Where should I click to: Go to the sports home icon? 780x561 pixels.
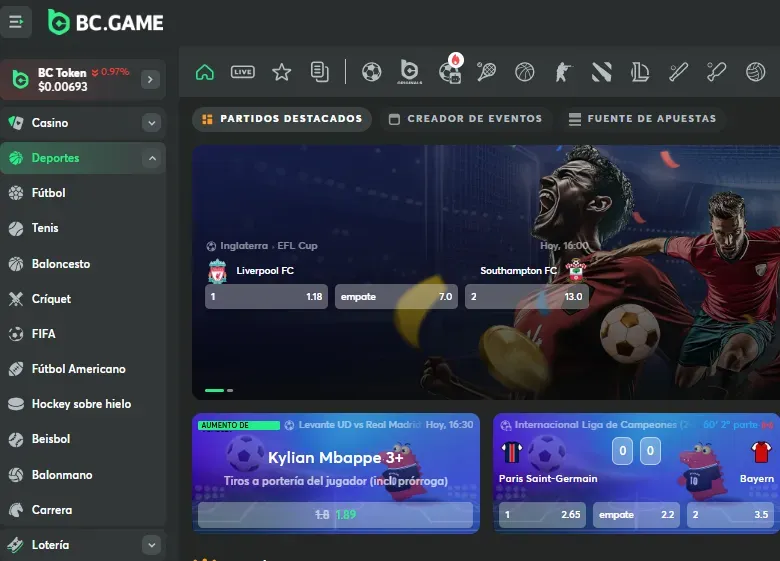205,72
